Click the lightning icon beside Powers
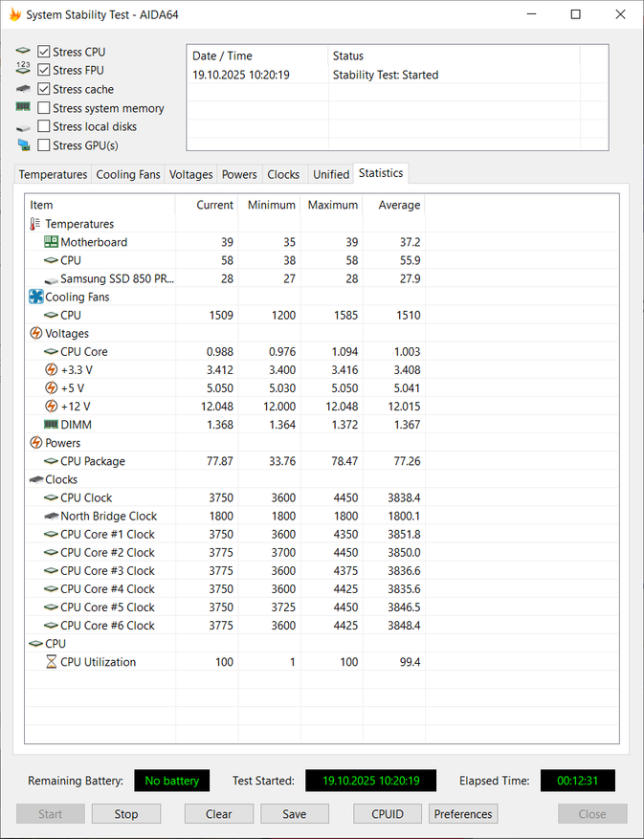Viewport: 644px width, 839px height. [35, 443]
